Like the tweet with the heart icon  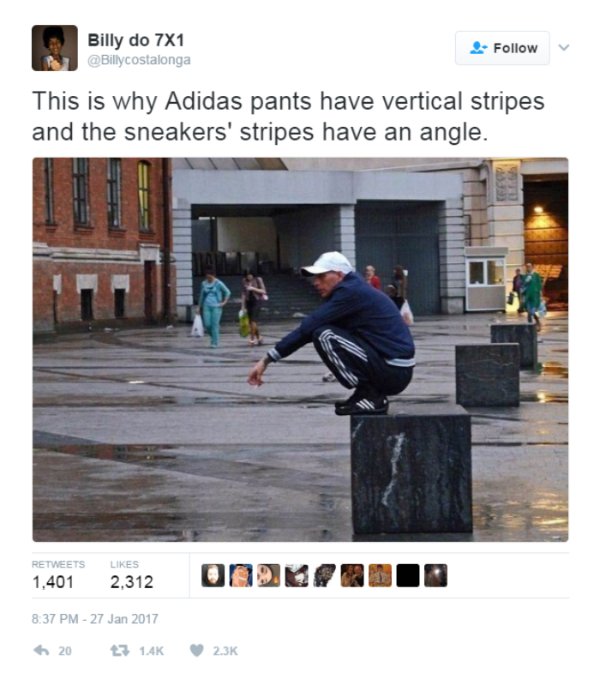tap(197, 650)
